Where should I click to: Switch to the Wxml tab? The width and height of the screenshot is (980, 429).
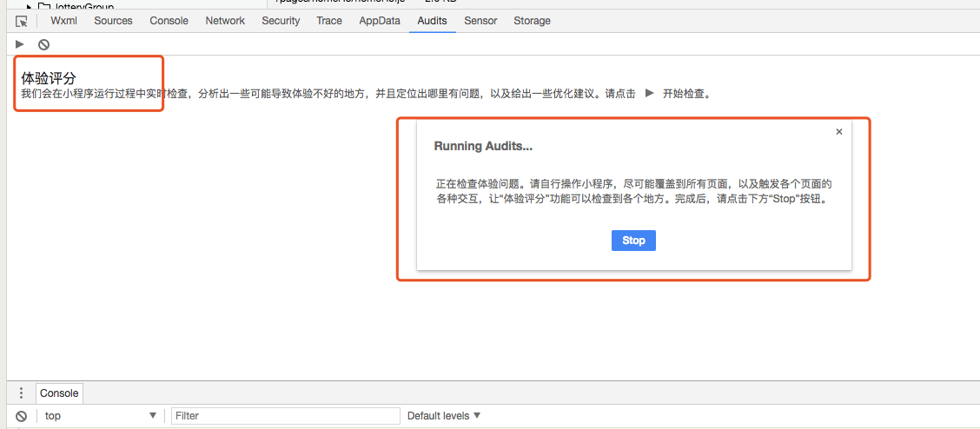(63, 21)
